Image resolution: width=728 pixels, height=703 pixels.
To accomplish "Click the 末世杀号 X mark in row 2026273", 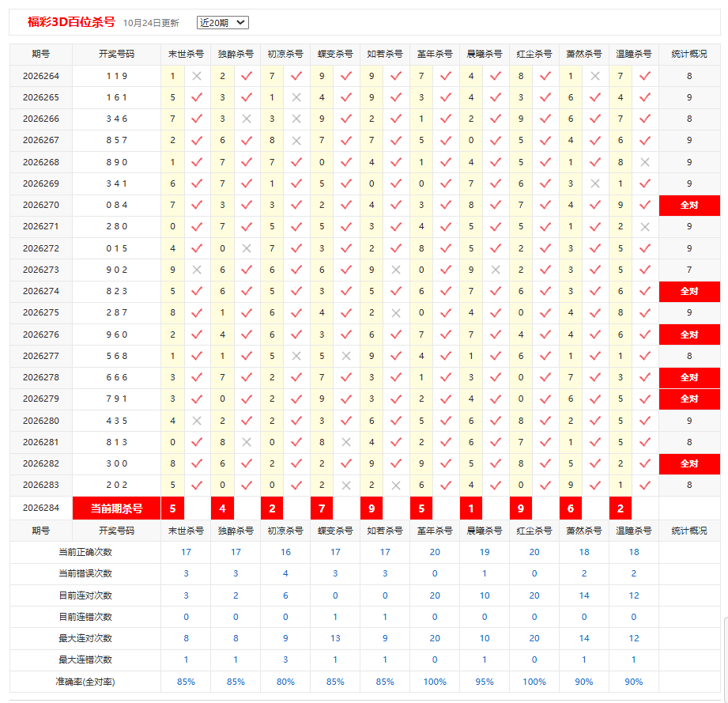I will point(197,270).
